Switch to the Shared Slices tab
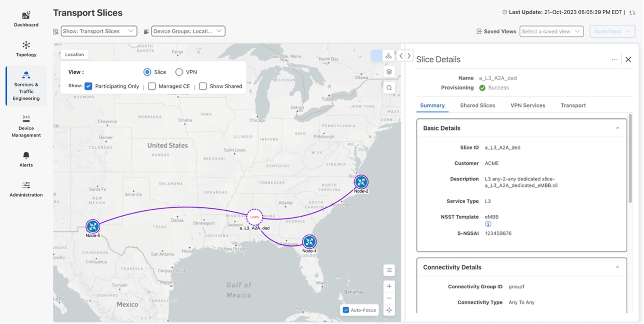Image resolution: width=644 pixels, height=324 pixels. coord(477,105)
